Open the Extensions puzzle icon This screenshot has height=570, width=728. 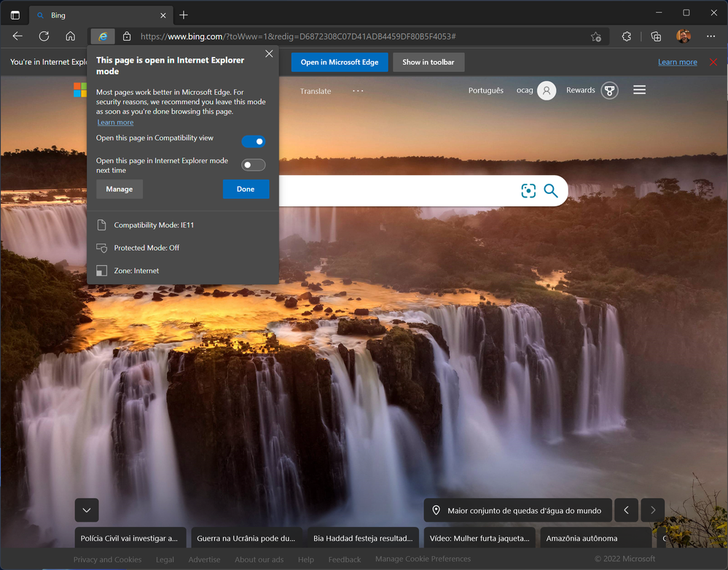(x=626, y=36)
